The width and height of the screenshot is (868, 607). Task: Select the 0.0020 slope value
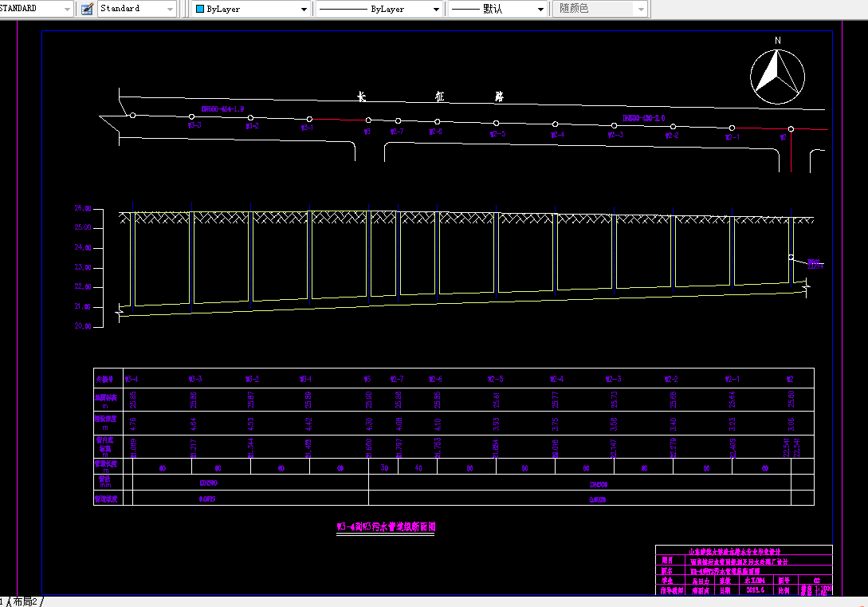point(597,499)
